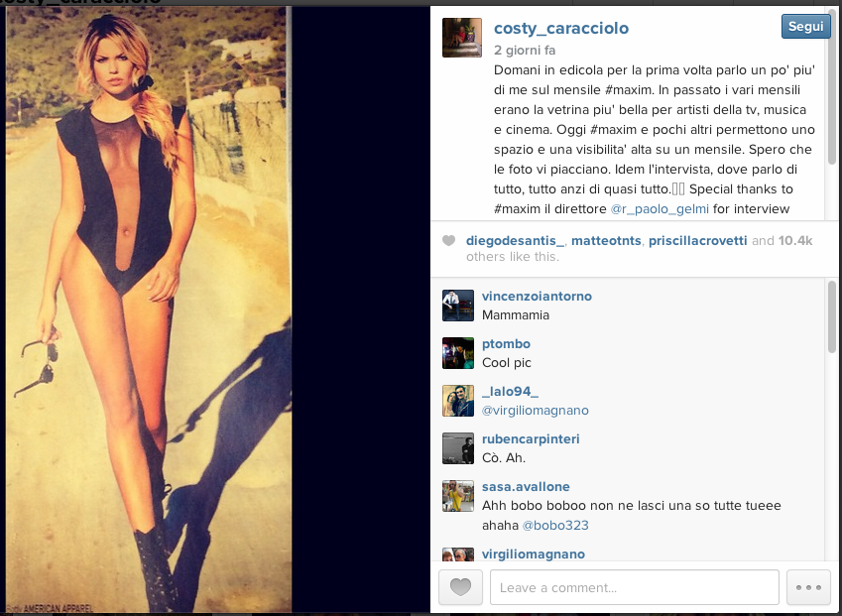Open the three-dots more options button
This screenshot has height=616, width=842.
[808, 587]
